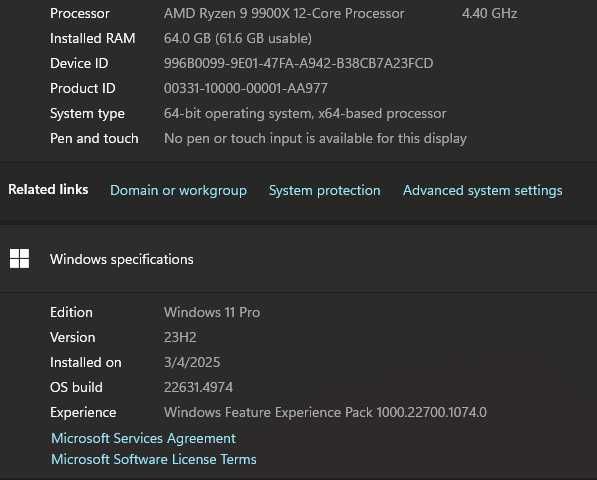
Task: Open the Microsoft Services Agreement link
Action: click(144, 439)
